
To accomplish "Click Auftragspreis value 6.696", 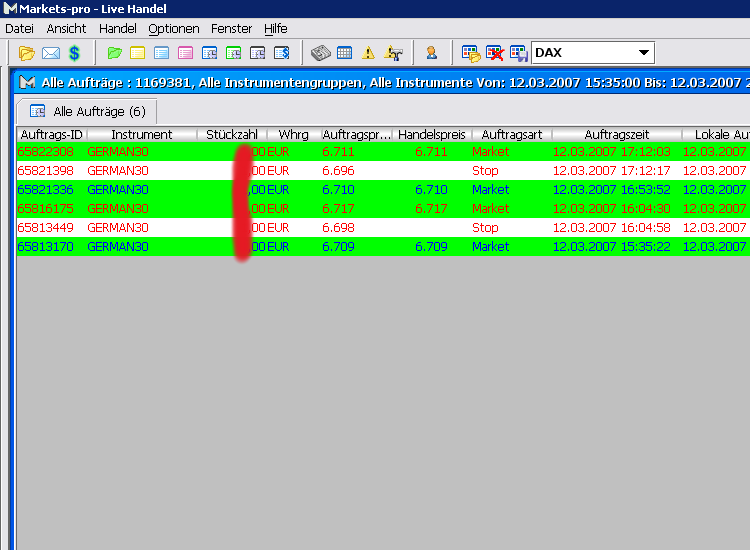I will [338, 171].
